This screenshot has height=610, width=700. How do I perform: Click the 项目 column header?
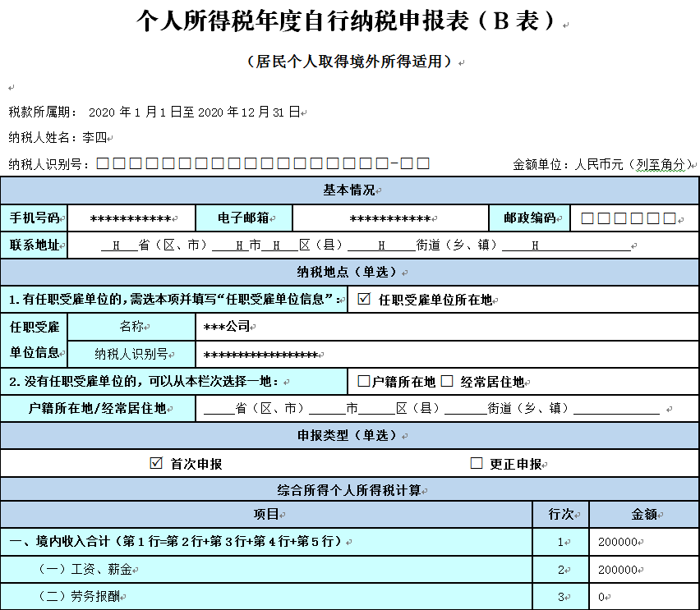(x=266, y=514)
